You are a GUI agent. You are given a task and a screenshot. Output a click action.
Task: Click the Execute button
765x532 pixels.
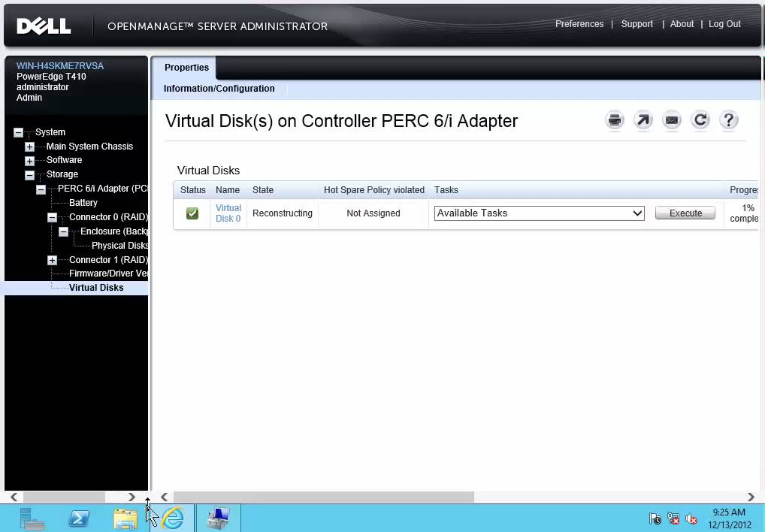[x=685, y=213]
